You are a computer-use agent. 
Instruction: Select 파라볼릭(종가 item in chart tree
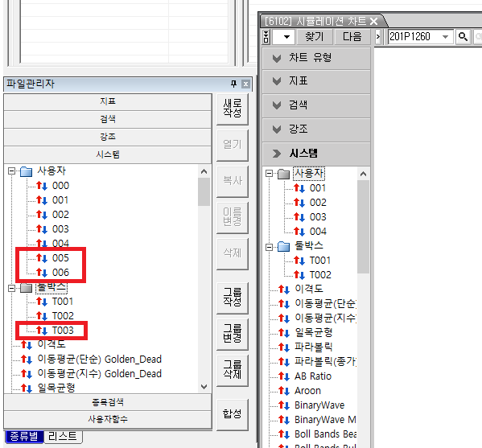click(325, 361)
